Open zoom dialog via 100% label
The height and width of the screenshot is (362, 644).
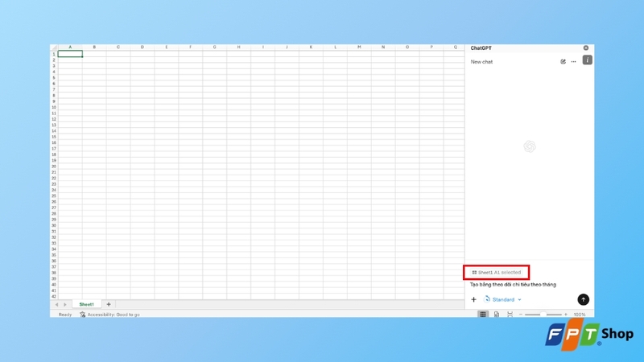580,315
